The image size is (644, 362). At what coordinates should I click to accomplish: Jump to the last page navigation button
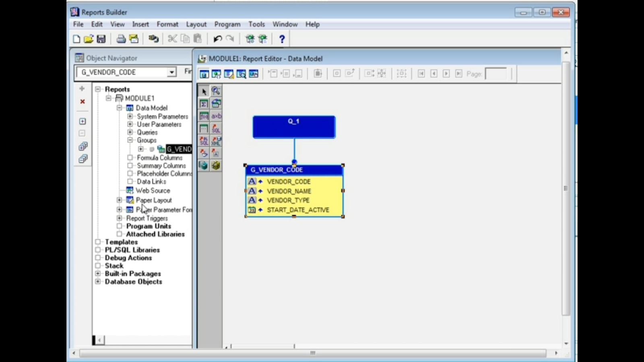pyautogui.click(x=458, y=74)
